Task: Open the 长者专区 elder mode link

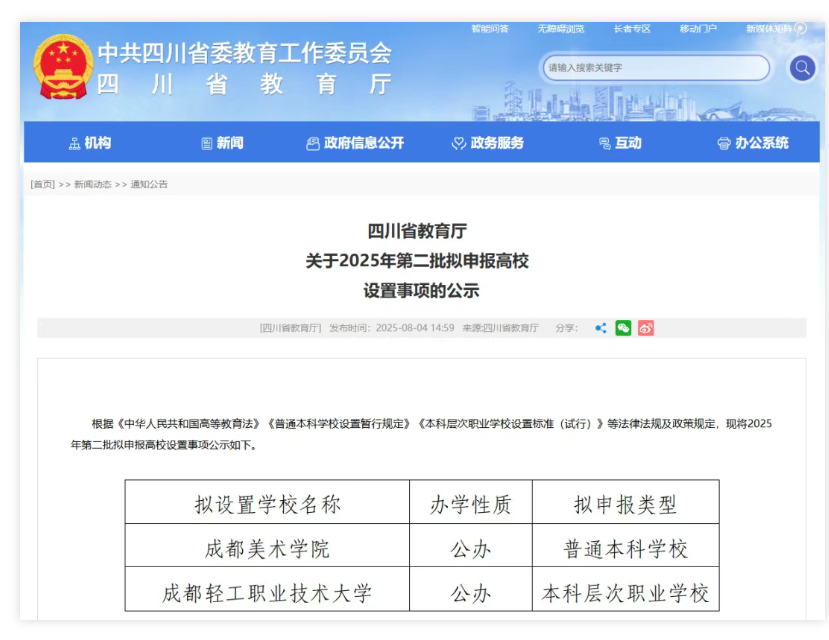Action: click(x=632, y=29)
